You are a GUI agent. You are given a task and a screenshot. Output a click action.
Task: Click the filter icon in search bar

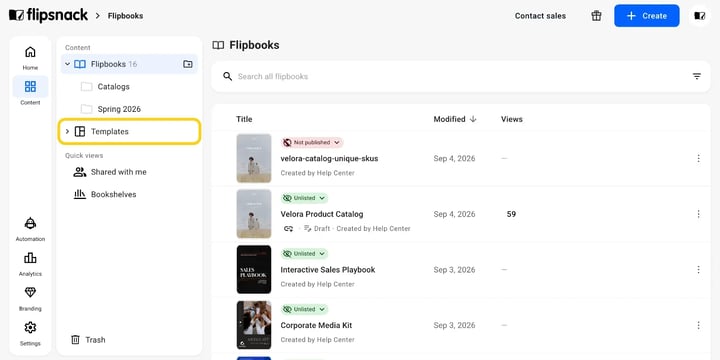697,76
